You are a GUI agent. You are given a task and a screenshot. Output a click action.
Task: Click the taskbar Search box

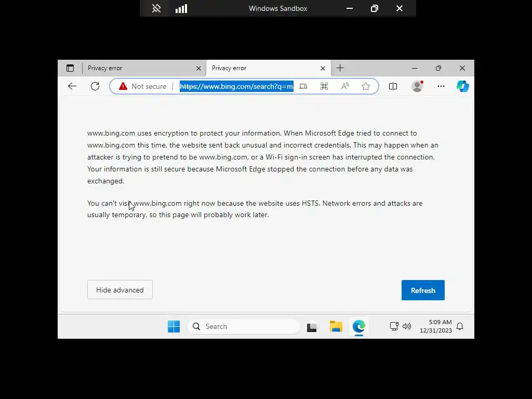(244, 326)
